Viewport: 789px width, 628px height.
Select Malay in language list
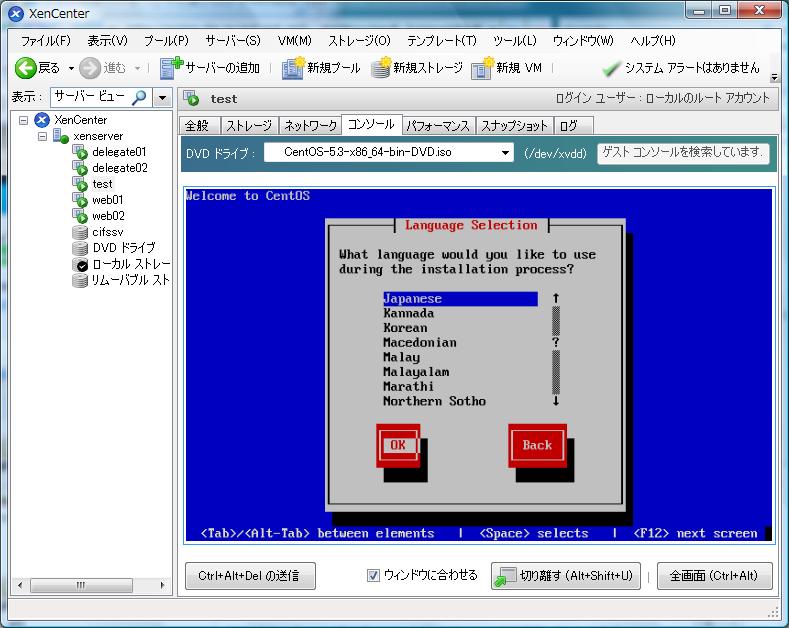click(402, 357)
